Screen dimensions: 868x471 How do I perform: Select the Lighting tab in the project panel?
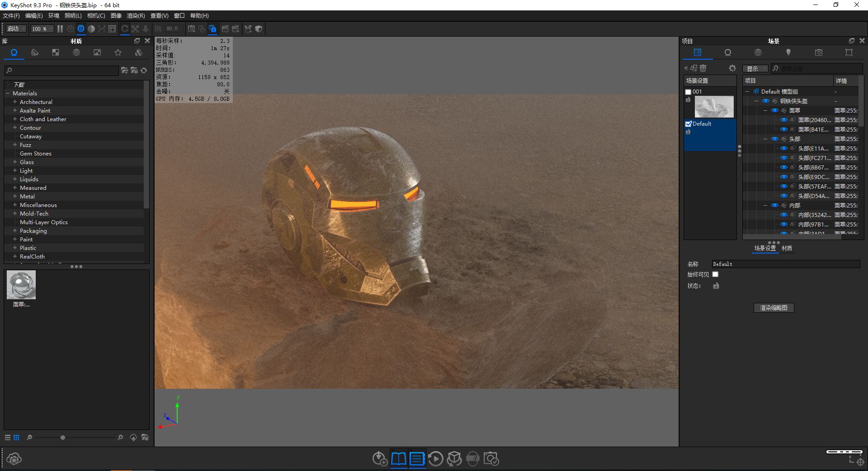pyautogui.click(x=788, y=52)
